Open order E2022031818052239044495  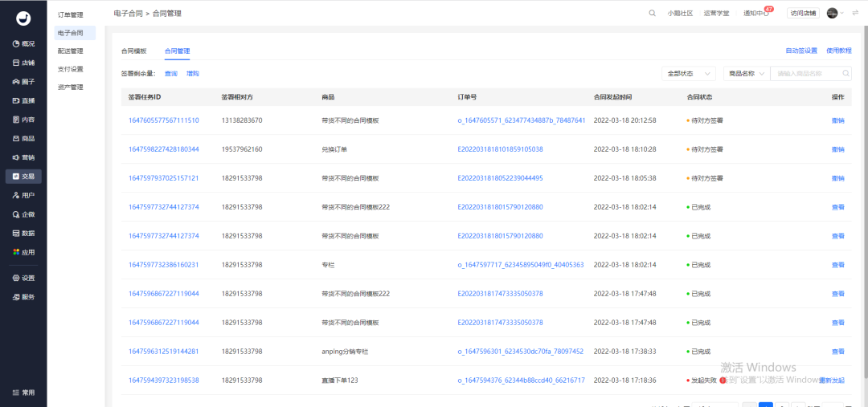pyautogui.click(x=501, y=178)
